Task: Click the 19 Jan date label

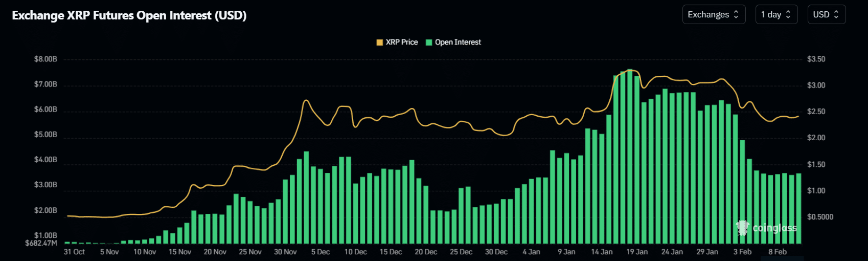Action: 637,252
